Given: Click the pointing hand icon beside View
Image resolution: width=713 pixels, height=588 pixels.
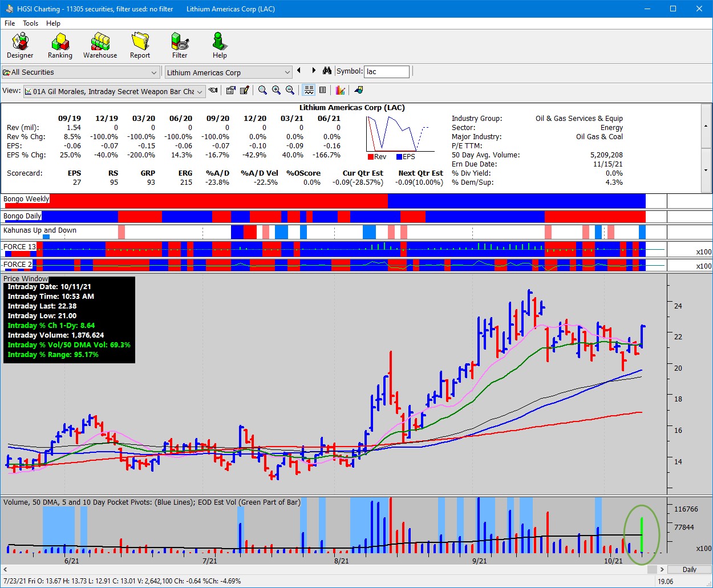Looking at the screenshot, I should [x=213, y=90].
